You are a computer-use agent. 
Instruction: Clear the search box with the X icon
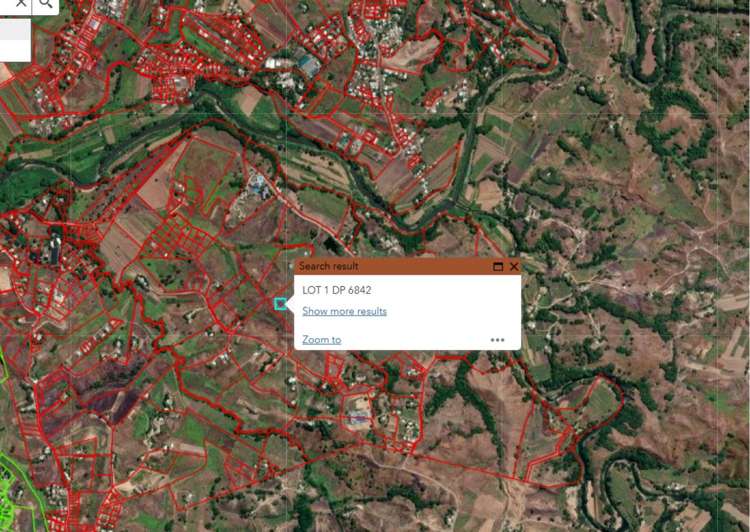21,3
